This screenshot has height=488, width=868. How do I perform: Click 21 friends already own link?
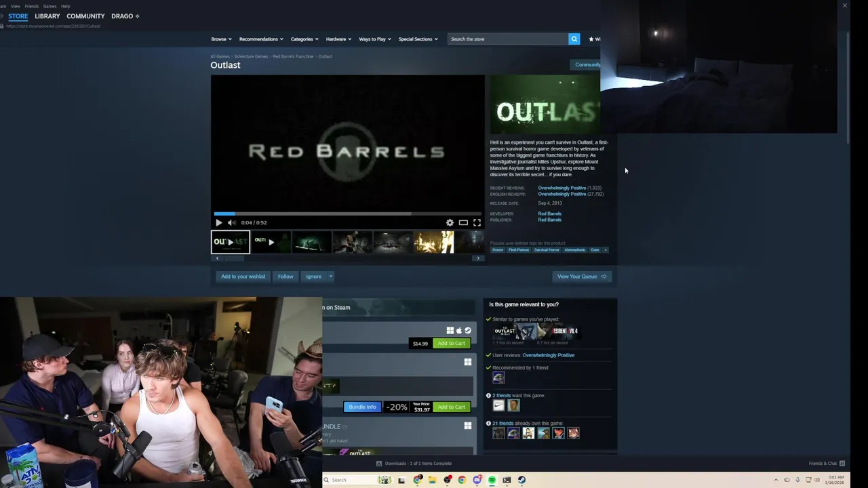pyautogui.click(x=502, y=424)
